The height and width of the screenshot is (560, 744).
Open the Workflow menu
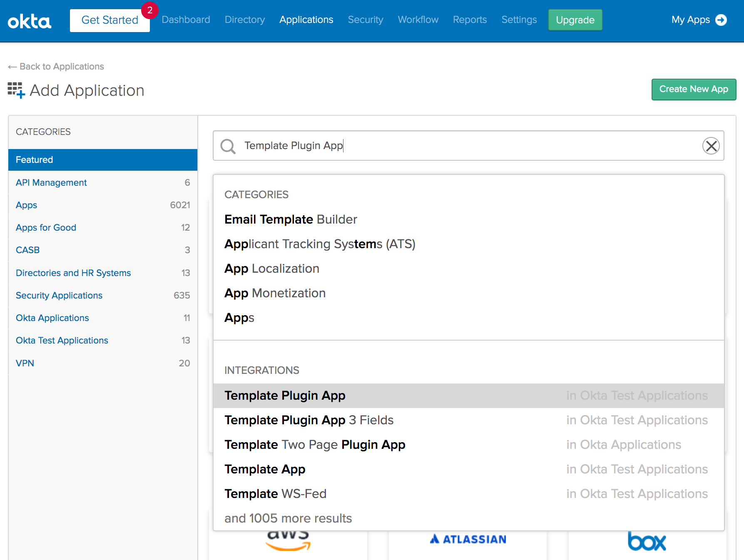click(x=418, y=20)
